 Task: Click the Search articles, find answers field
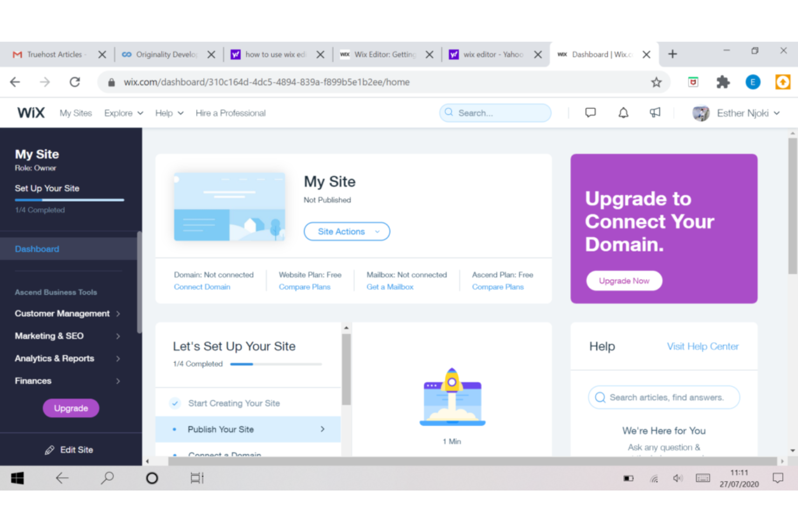click(x=664, y=397)
